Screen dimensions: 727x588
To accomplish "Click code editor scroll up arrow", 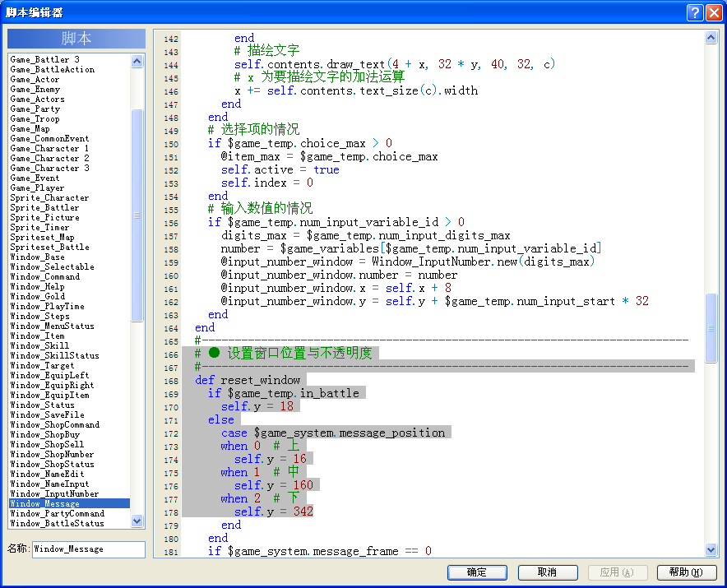I will pyautogui.click(x=711, y=38).
